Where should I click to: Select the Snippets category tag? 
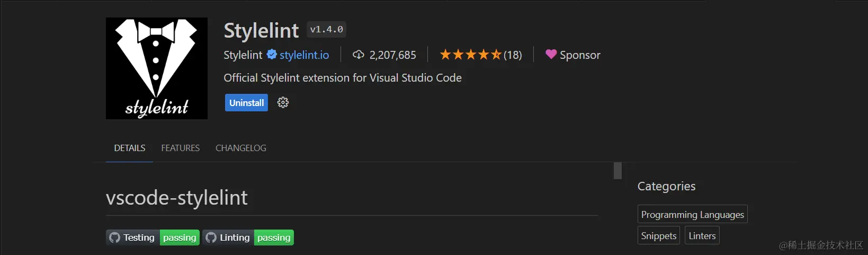(x=659, y=236)
